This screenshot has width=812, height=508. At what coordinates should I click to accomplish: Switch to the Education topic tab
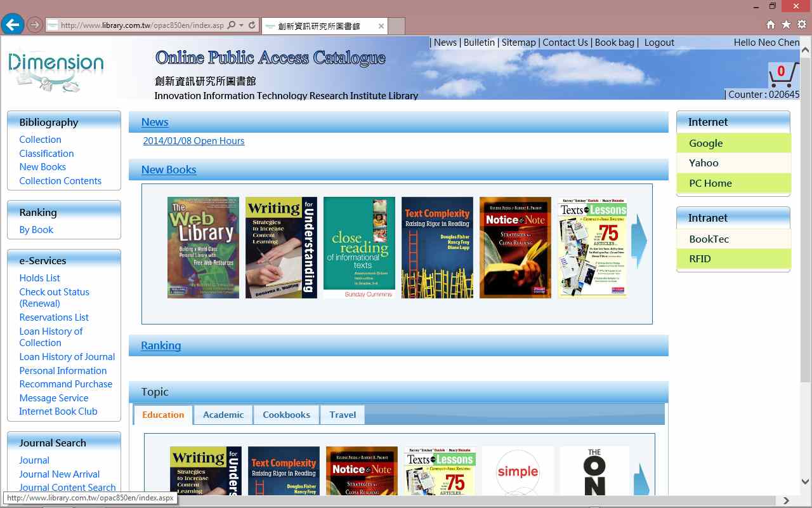click(x=163, y=415)
